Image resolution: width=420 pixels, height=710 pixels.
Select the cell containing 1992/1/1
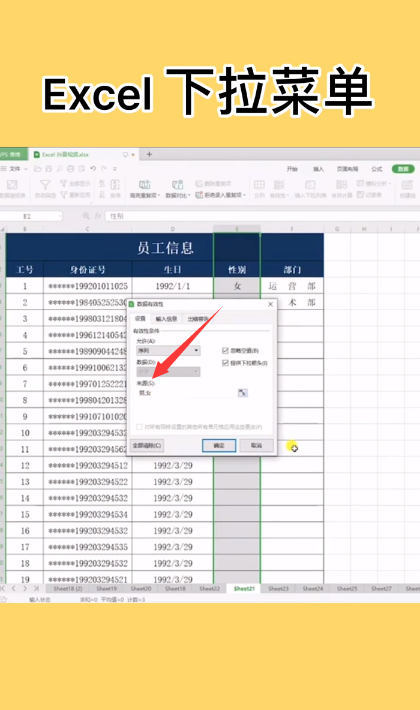point(173,286)
